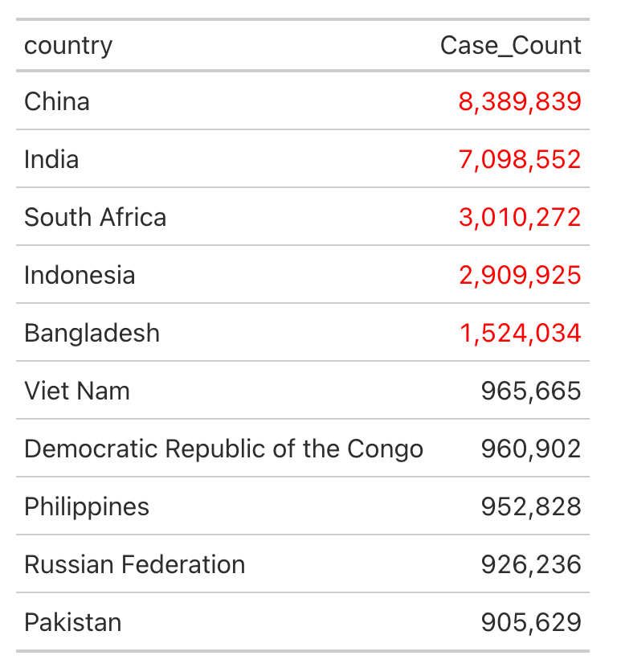Screen dimensions: 617x672
Task: Click Bangladesh's value 1,524,034
Action: 520,333
